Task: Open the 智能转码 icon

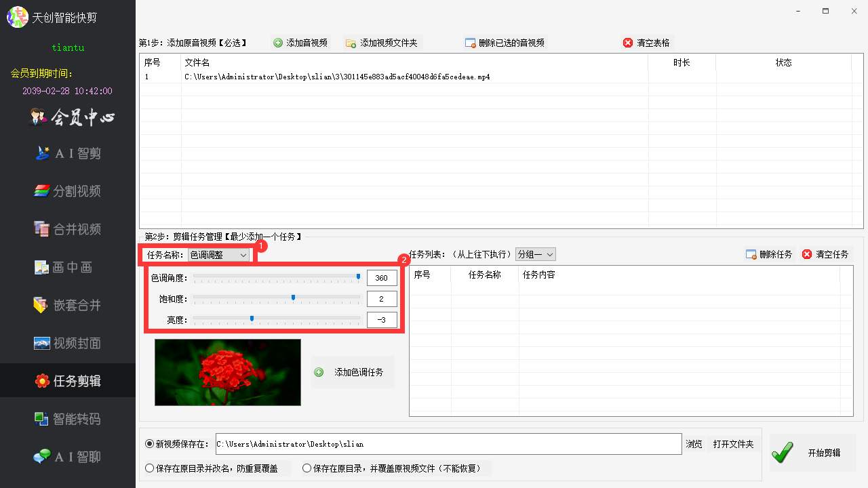Action: click(42, 419)
